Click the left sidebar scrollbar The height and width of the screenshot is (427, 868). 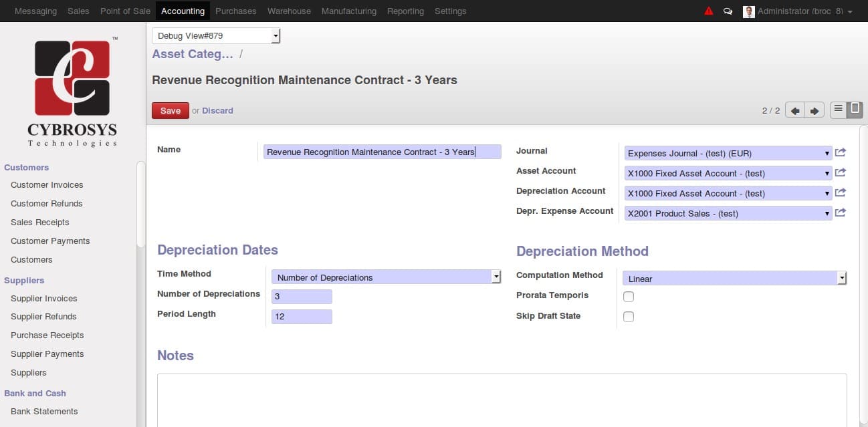tap(140, 204)
